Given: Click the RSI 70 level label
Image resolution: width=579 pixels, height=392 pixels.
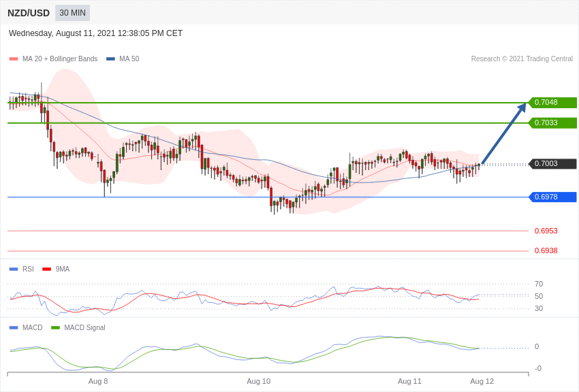Looking at the screenshot, I should point(539,284).
